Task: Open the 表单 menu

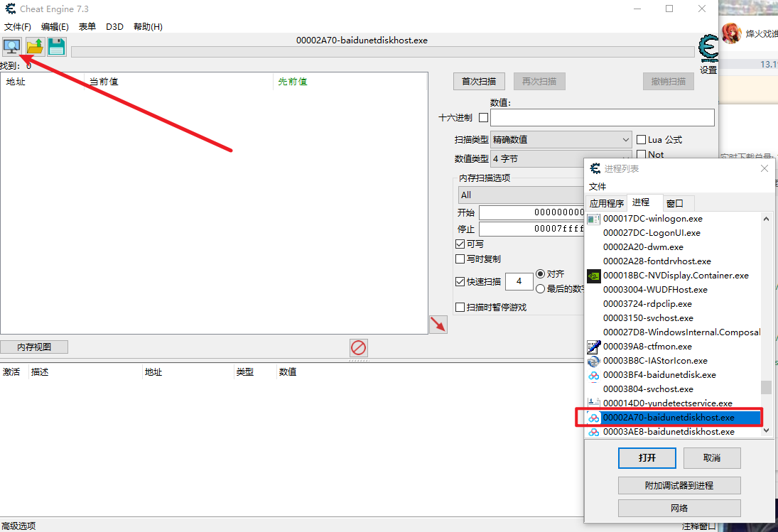Action: point(87,27)
